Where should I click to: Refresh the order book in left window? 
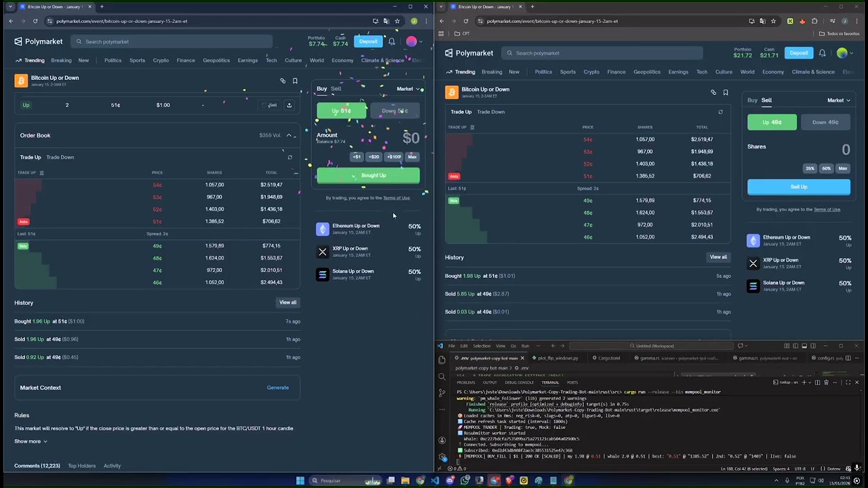290,157
